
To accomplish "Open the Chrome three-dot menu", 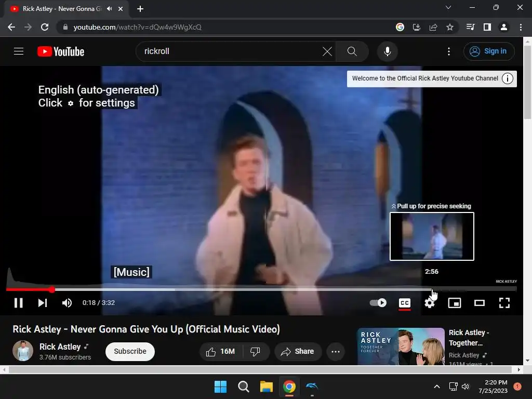I will click(x=521, y=27).
